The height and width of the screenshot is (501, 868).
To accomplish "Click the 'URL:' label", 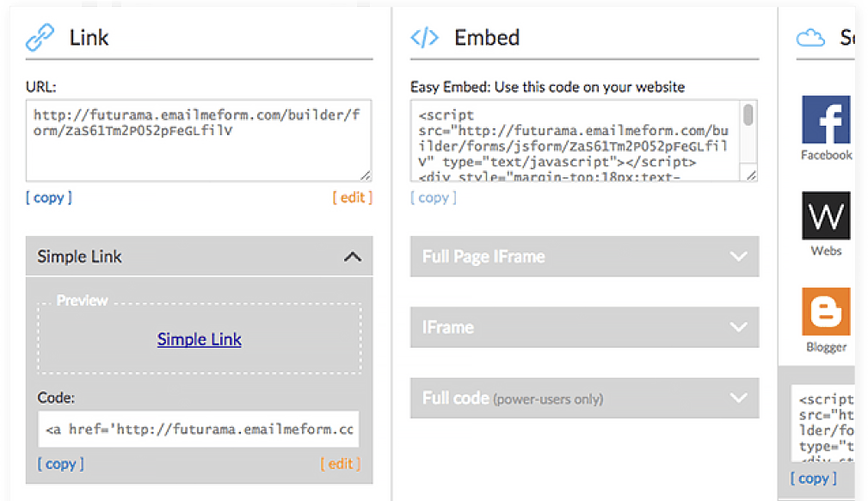I will 41,86.
